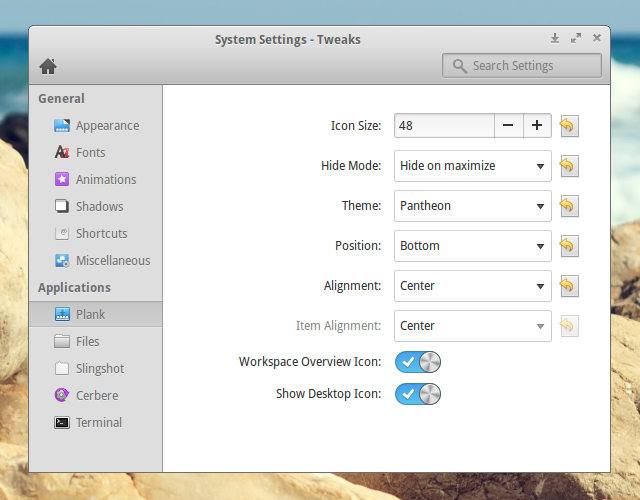The width and height of the screenshot is (640, 500).
Task: Click the home icon in the toolbar
Action: click(47, 66)
